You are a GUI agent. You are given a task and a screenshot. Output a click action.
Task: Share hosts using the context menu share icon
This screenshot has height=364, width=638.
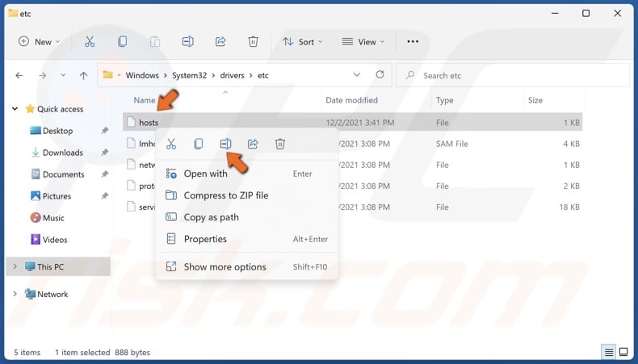pos(253,144)
